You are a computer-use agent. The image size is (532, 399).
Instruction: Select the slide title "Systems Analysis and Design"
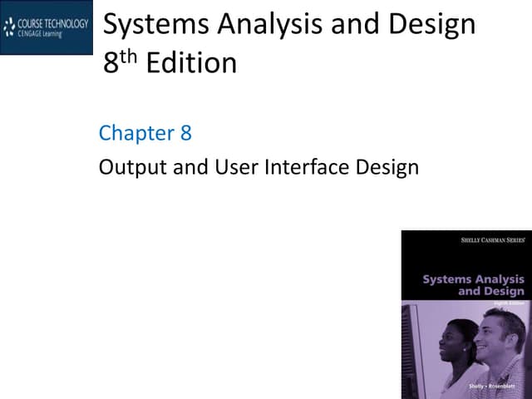coord(288,24)
